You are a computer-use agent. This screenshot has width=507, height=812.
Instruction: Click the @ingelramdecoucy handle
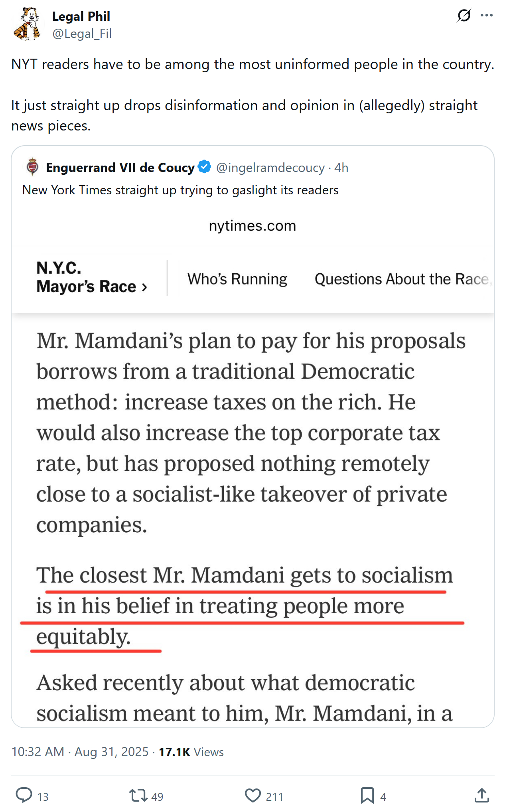270,168
